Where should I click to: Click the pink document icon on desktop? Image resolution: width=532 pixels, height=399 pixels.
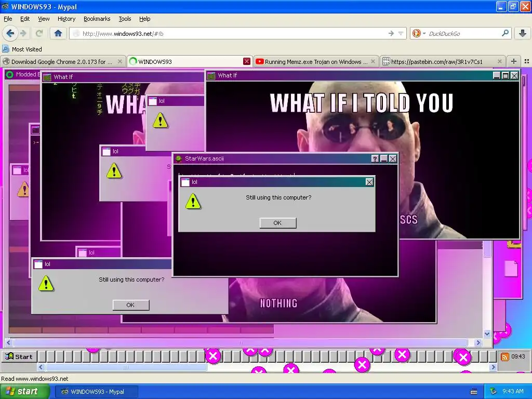point(511,268)
